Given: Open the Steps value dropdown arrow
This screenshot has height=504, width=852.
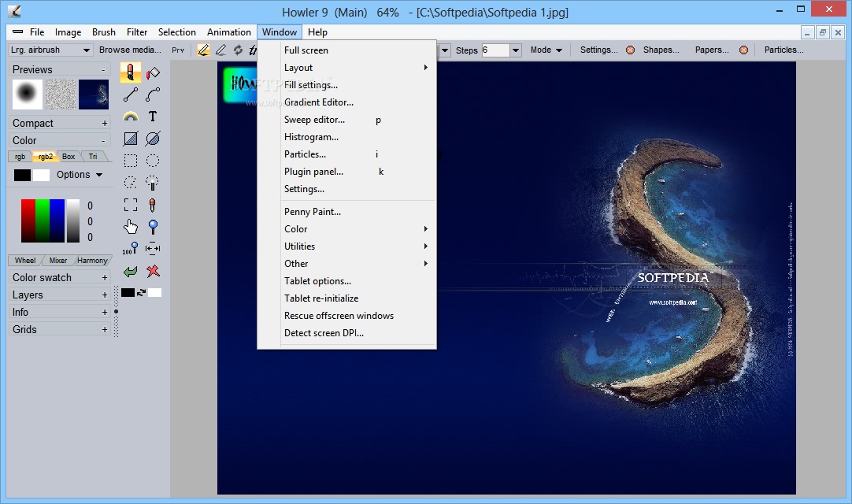Looking at the screenshot, I should pos(515,50).
